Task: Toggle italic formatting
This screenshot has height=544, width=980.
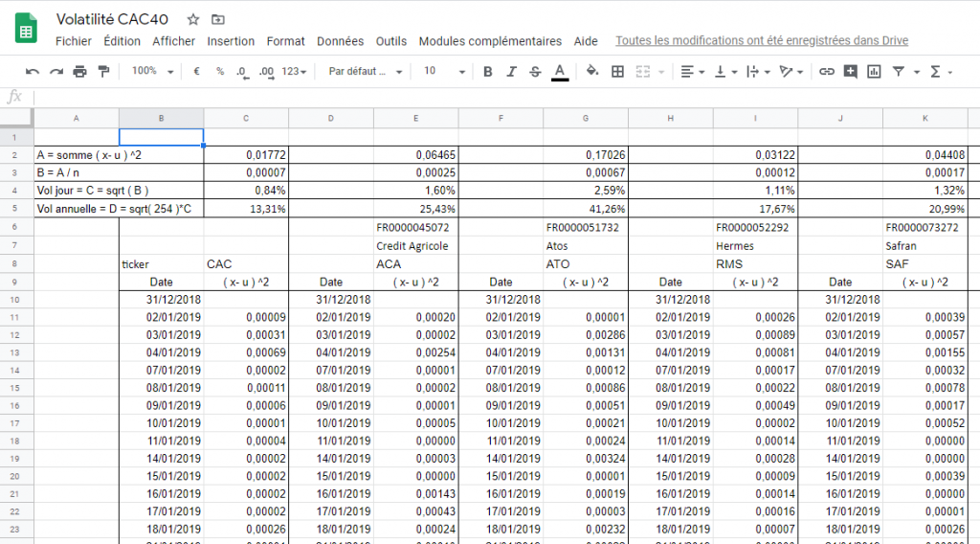Action: point(511,71)
